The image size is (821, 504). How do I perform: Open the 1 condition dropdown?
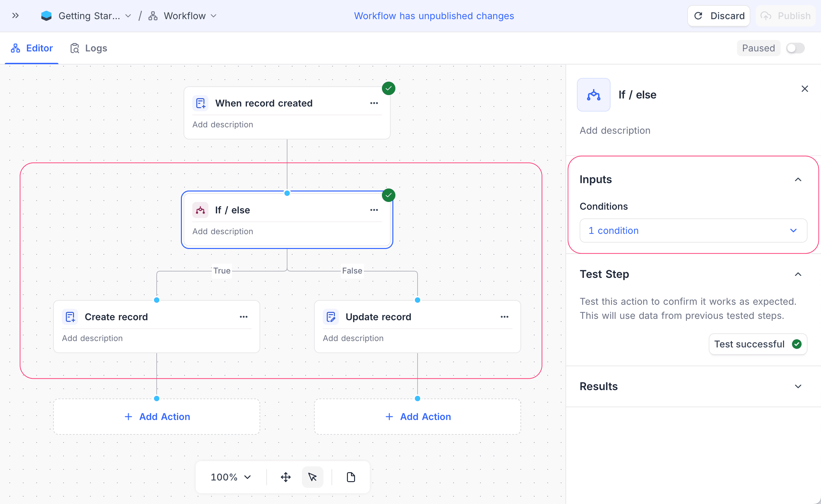(693, 230)
